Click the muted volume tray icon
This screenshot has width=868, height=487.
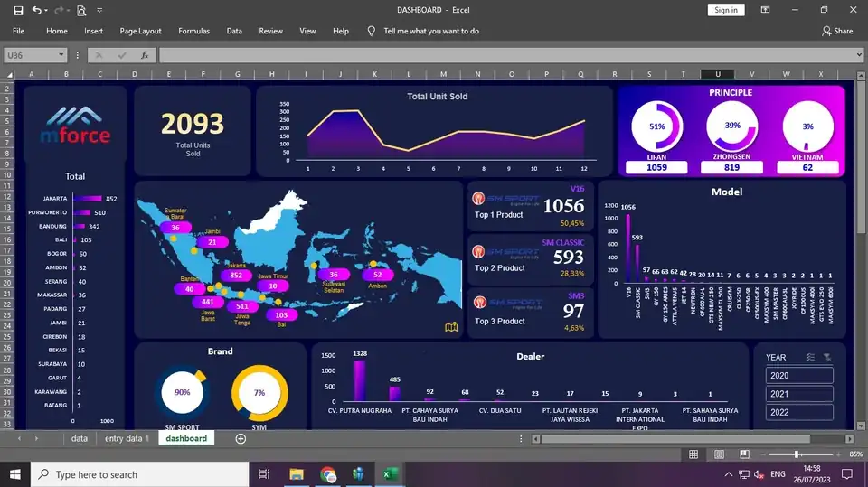pos(759,474)
